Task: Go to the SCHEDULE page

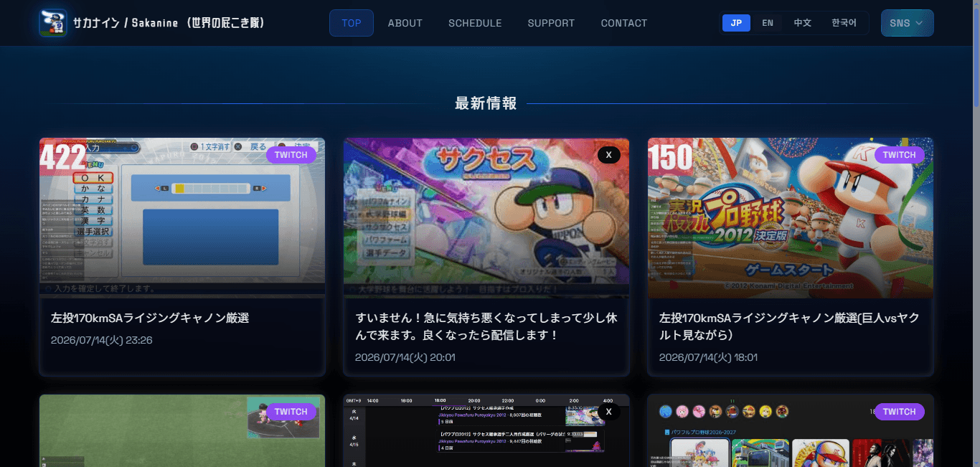Action: click(475, 23)
